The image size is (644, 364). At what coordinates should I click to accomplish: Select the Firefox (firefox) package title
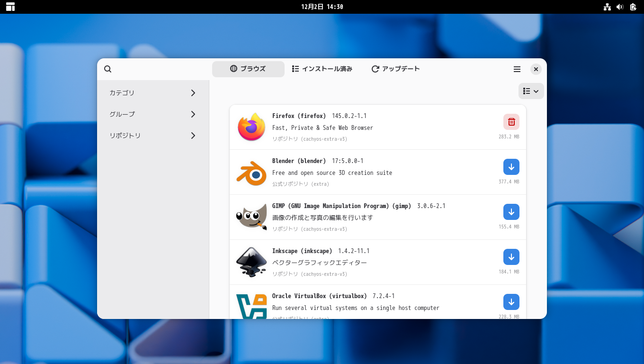point(299,116)
